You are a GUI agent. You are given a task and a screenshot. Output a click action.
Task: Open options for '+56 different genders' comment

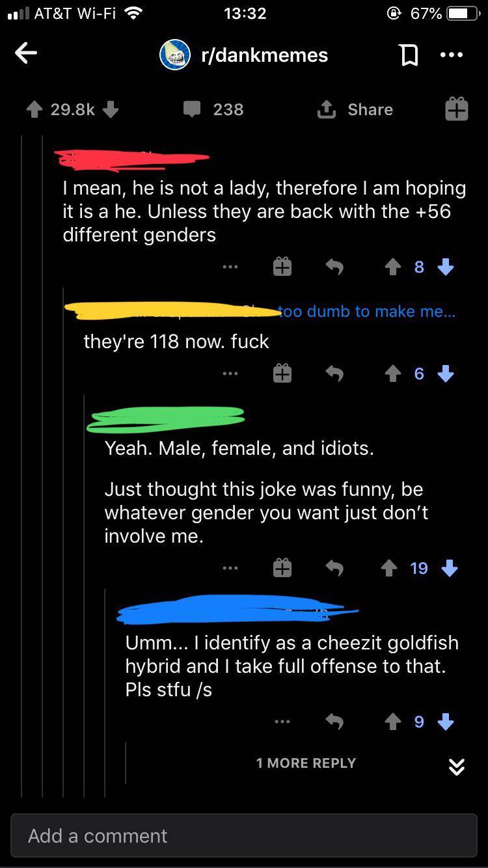tap(229, 267)
